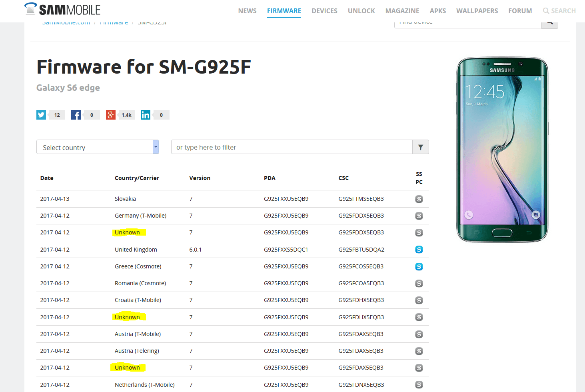Screen dimensions: 585x392
Task: Click the Facebook share icon
Action: (76, 115)
